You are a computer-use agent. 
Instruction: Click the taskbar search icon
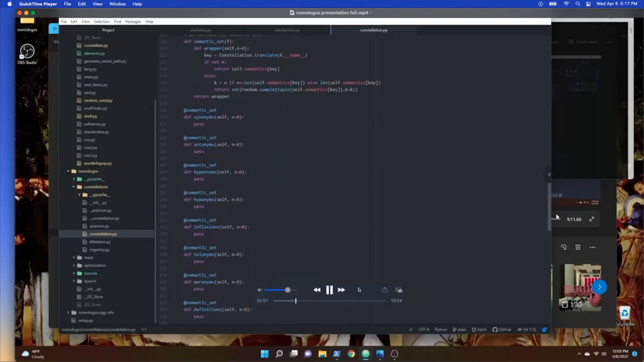pos(279,354)
